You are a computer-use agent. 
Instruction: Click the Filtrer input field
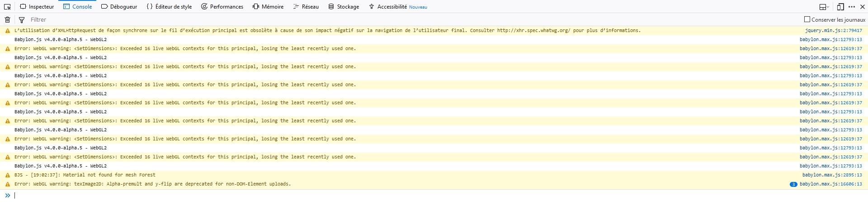(x=407, y=19)
